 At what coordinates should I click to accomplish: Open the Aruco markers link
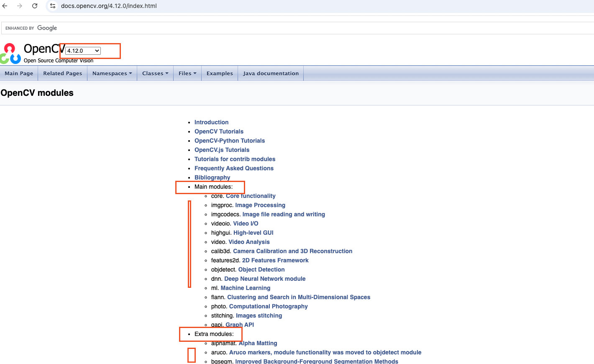pos(325,352)
